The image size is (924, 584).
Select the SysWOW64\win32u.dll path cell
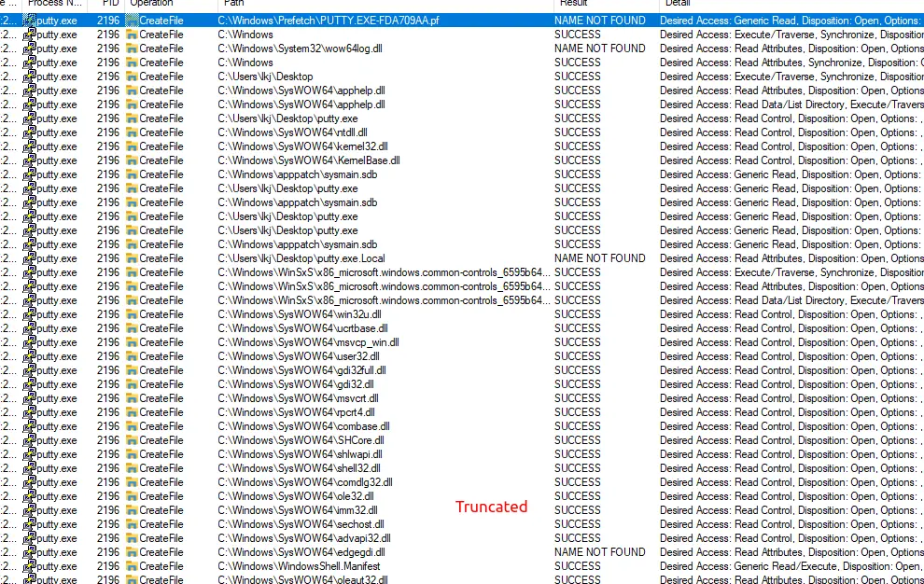[x=300, y=314]
